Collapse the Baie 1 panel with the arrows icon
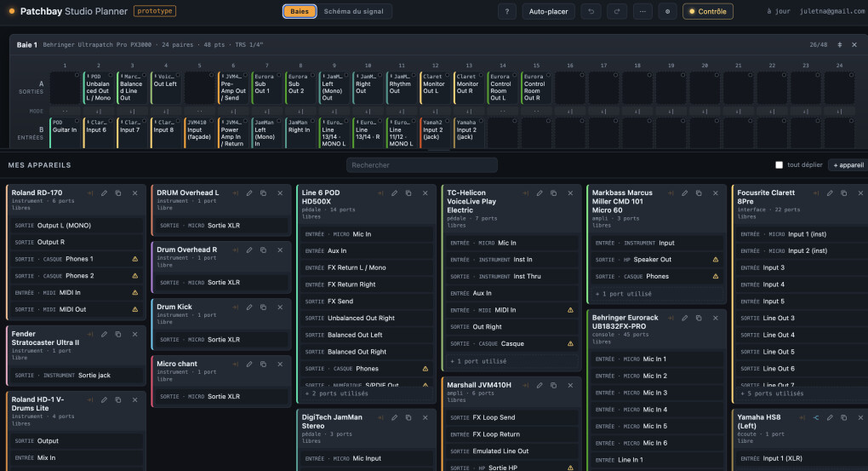 840,45
